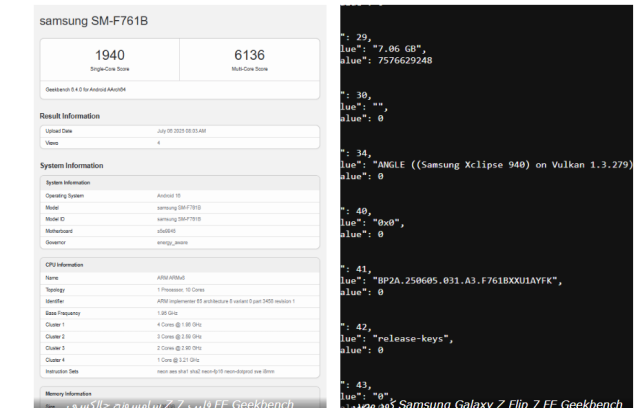The height and width of the screenshot is (408, 640).
Task: Select the Cluster 2 '3 Cores' value
Action: click(x=180, y=337)
